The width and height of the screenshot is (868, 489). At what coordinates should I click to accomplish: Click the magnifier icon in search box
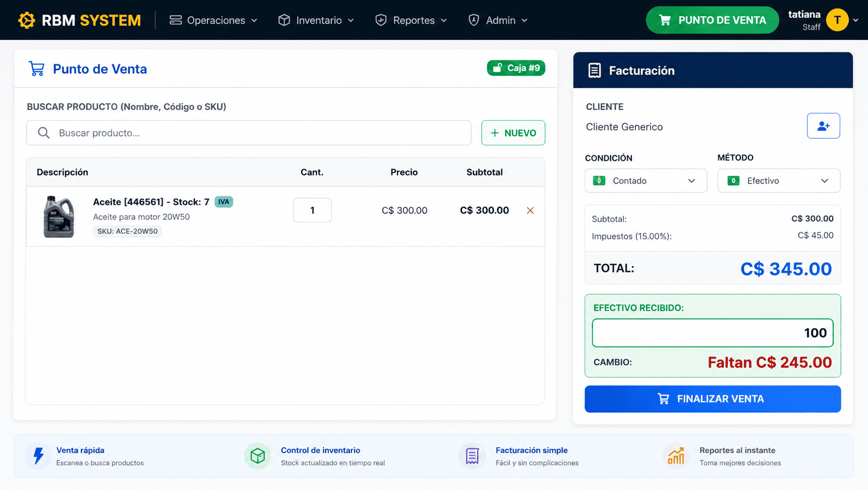click(44, 133)
